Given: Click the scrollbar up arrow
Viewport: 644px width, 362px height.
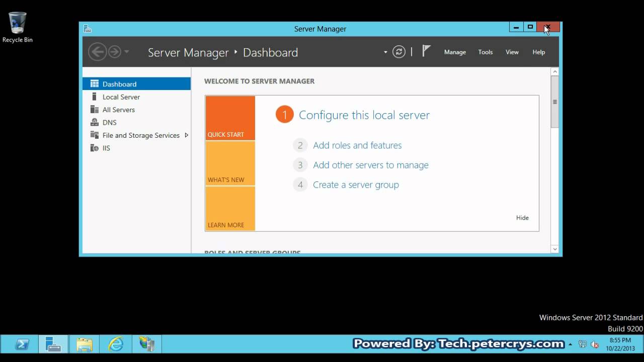Looking at the screenshot, I should [555, 72].
